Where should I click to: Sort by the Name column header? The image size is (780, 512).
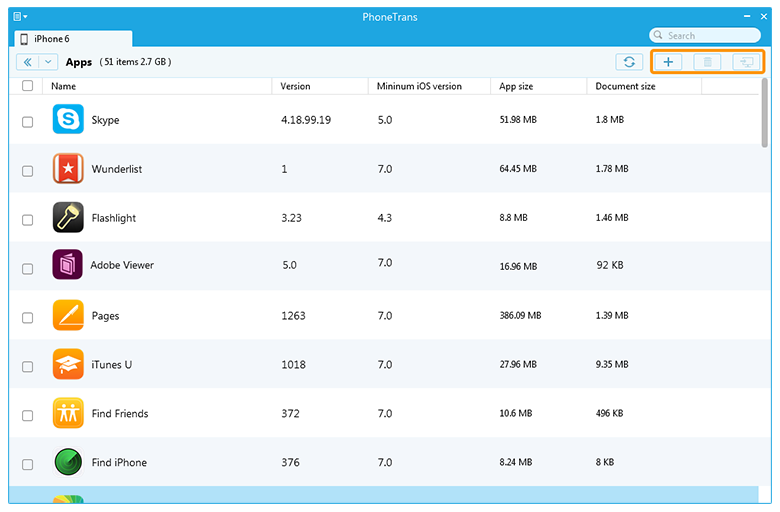[63, 86]
